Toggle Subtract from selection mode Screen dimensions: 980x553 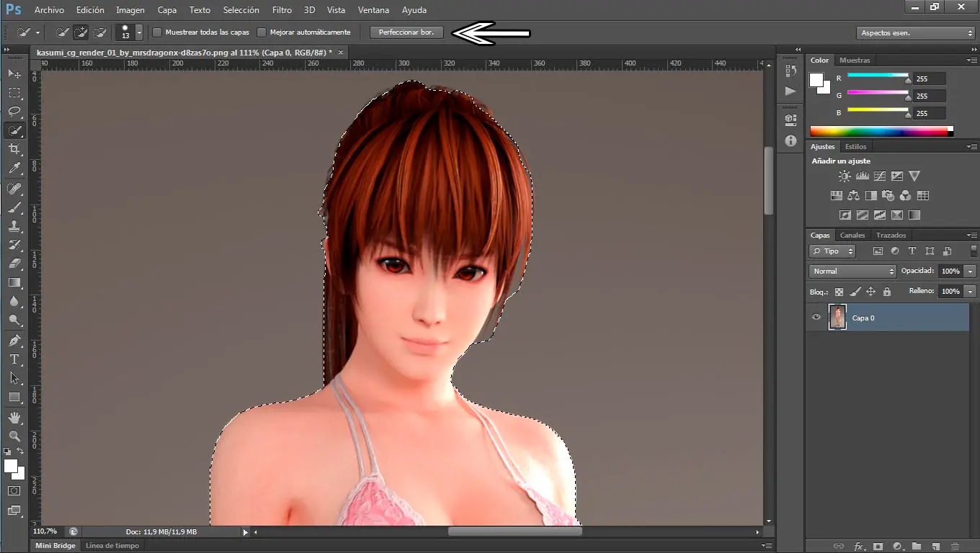(99, 32)
